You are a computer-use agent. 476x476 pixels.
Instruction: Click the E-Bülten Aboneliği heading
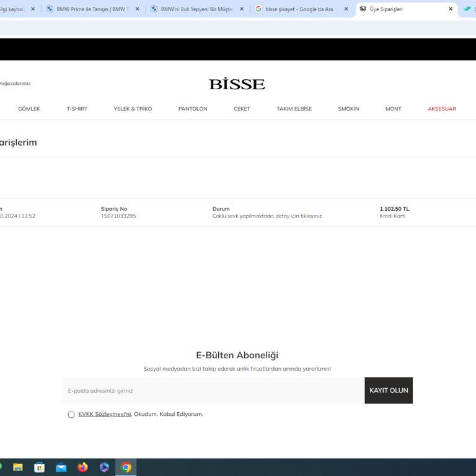[237, 355]
